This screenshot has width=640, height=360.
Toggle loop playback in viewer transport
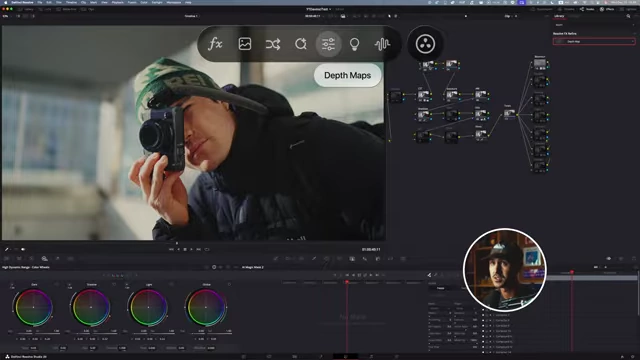click(x=207, y=249)
